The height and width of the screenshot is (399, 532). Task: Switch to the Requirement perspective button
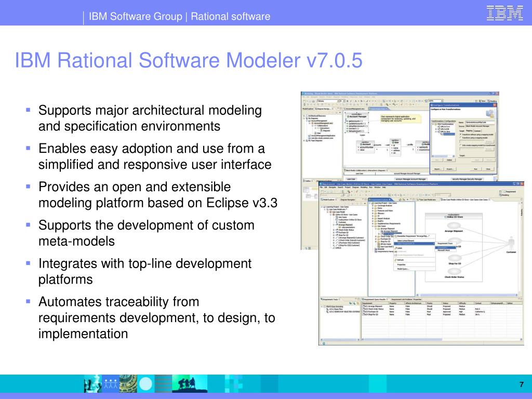[x=510, y=192]
